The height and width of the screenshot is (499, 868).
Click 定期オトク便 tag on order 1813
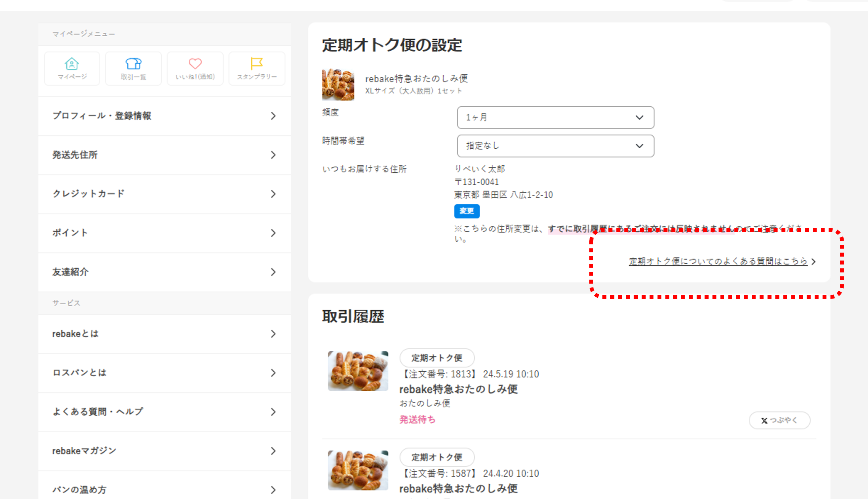[437, 358]
